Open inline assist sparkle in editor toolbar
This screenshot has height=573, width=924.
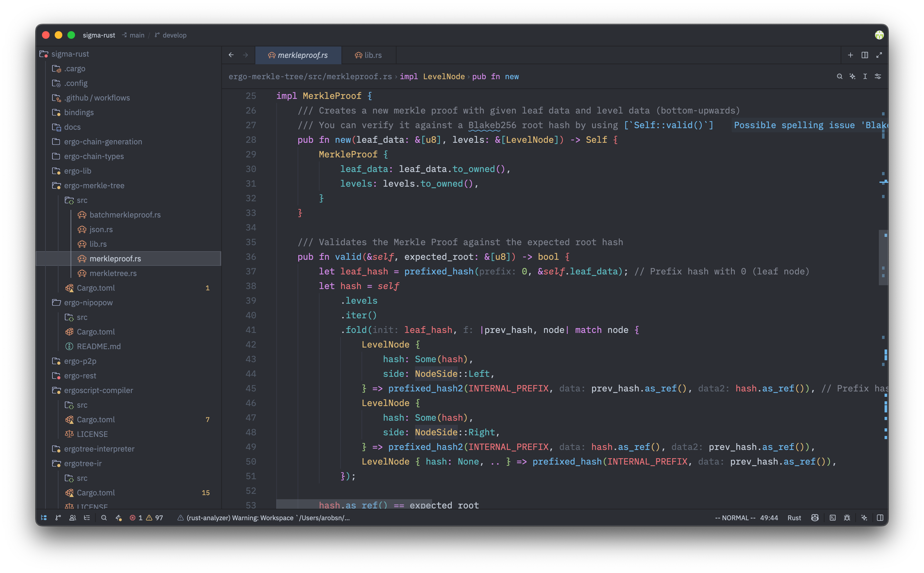tap(852, 76)
